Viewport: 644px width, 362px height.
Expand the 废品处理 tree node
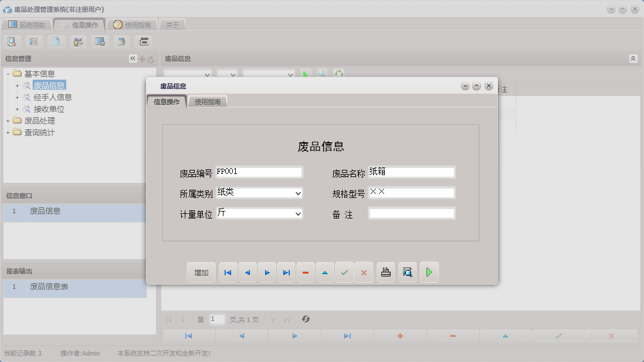click(8, 121)
